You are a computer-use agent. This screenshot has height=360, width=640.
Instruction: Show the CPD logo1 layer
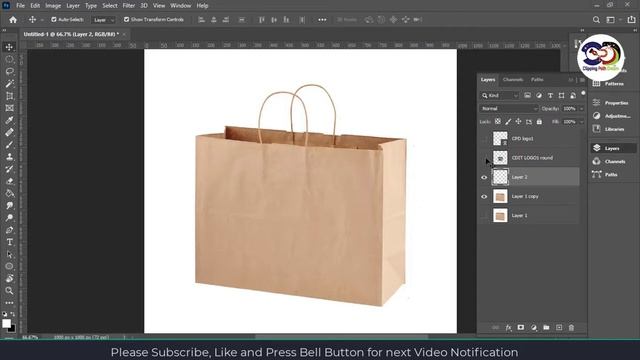484,139
